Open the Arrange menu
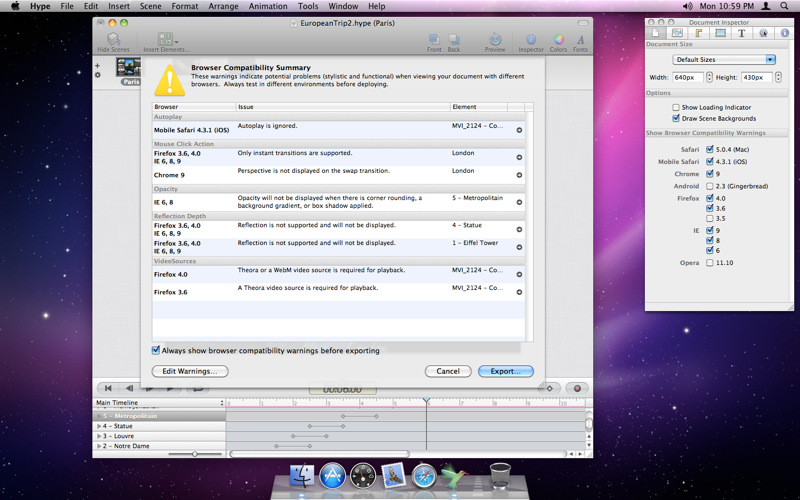The width and height of the screenshot is (800, 500). (223, 6)
